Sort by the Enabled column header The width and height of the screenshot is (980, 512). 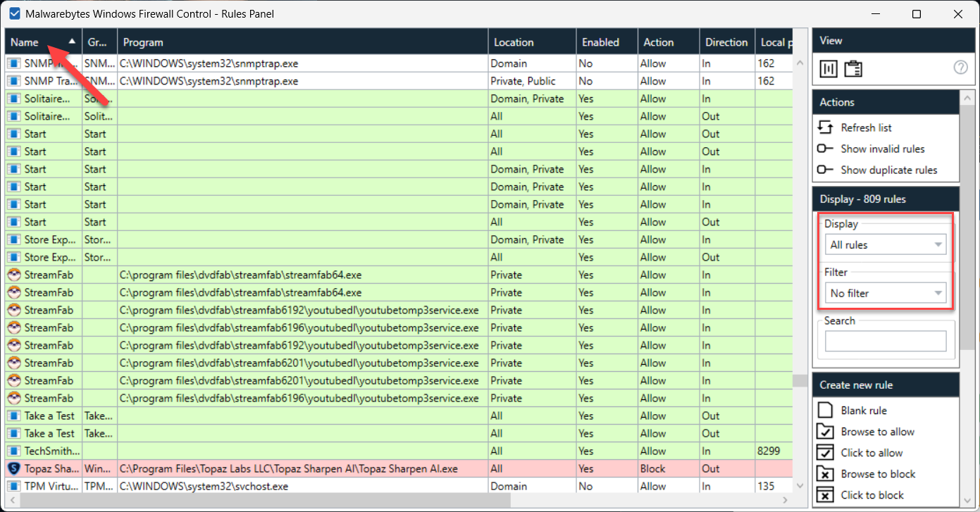point(600,42)
